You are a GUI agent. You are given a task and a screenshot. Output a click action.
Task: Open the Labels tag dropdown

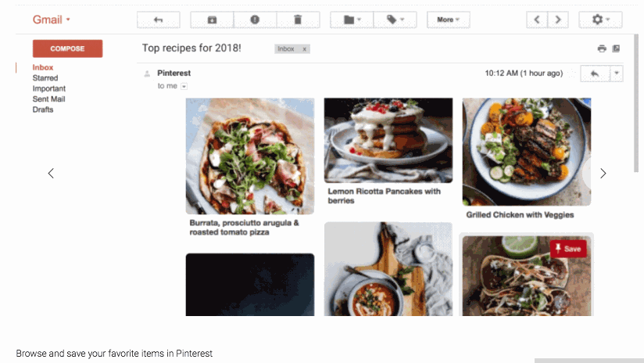pyautogui.click(x=395, y=20)
